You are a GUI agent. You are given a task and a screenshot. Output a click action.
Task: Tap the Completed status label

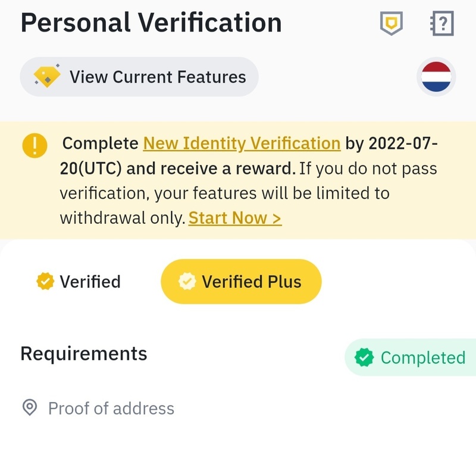click(422, 357)
